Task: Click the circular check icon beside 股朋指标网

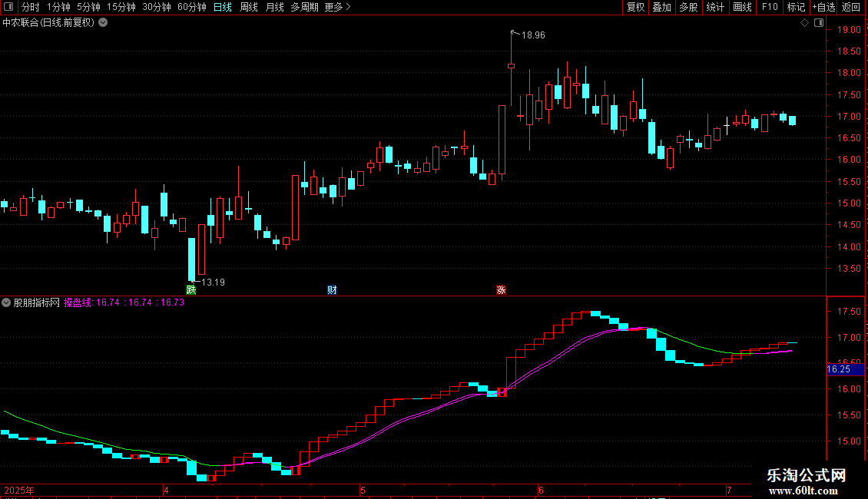Action: point(6,302)
